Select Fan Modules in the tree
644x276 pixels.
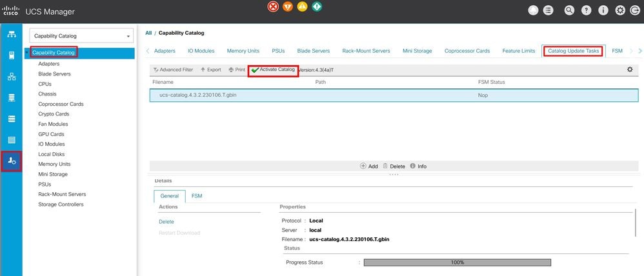click(x=53, y=124)
